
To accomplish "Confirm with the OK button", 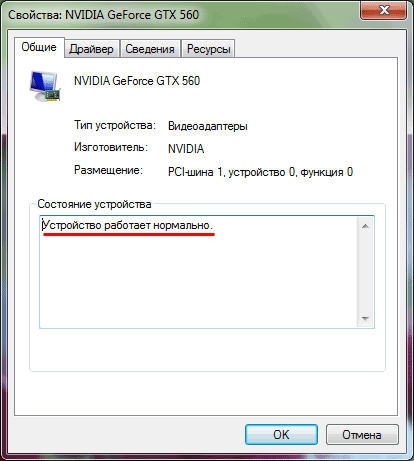I will tap(281, 434).
